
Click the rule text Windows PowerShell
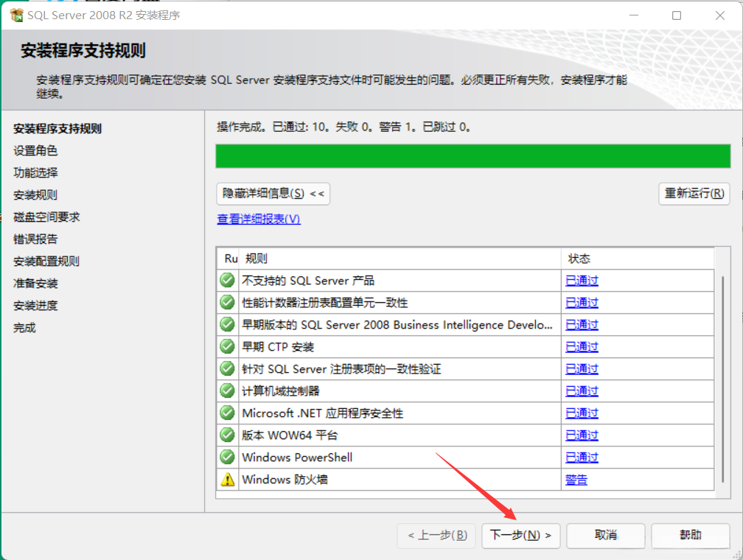coord(297,457)
